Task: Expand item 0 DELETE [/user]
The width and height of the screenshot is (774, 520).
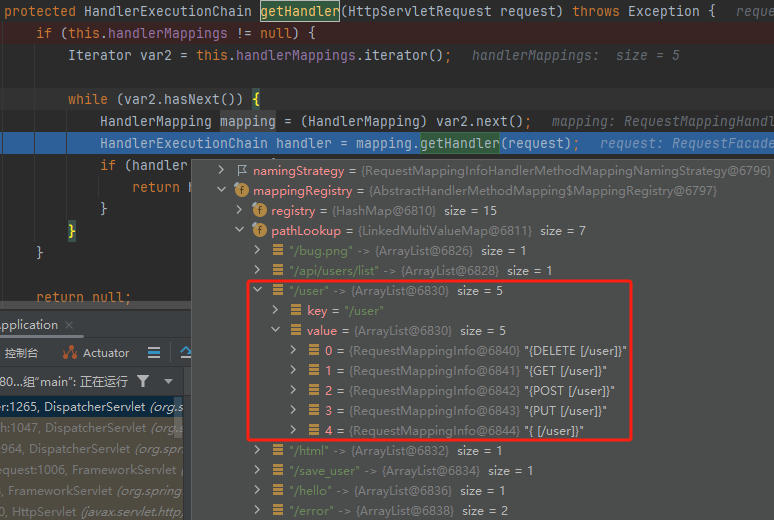Action: pos(293,350)
